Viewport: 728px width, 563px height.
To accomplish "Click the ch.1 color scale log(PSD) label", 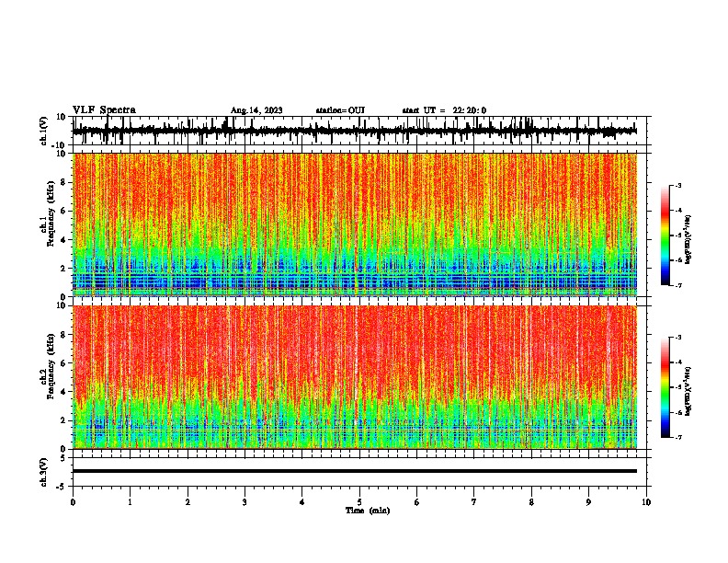I will pyautogui.click(x=688, y=239).
